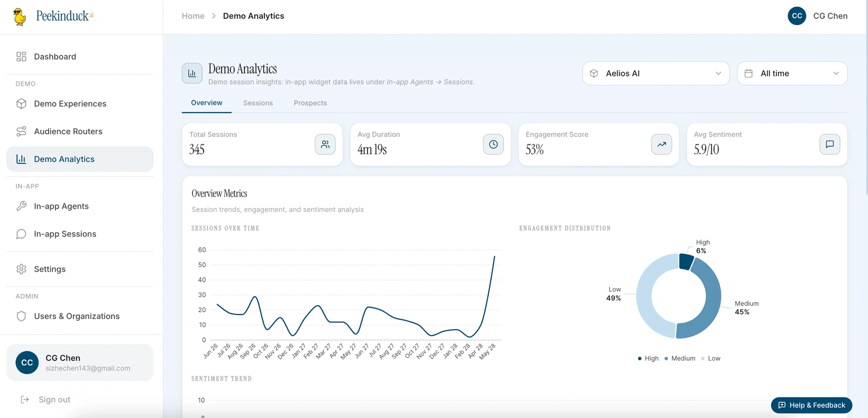Click the Engagement Score trending arrow icon
The height and width of the screenshot is (418, 868).
click(662, 144)
